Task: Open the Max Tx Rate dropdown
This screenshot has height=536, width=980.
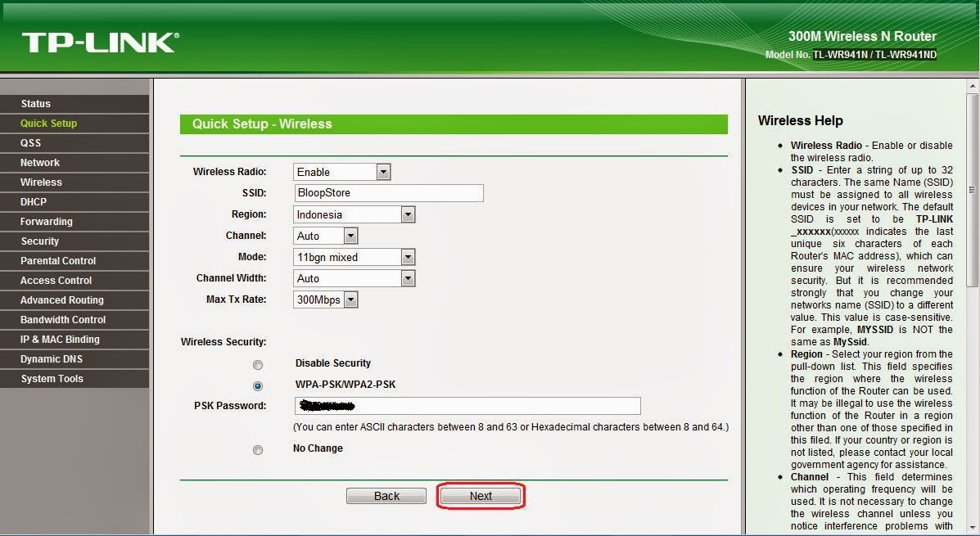Action: 350,299
